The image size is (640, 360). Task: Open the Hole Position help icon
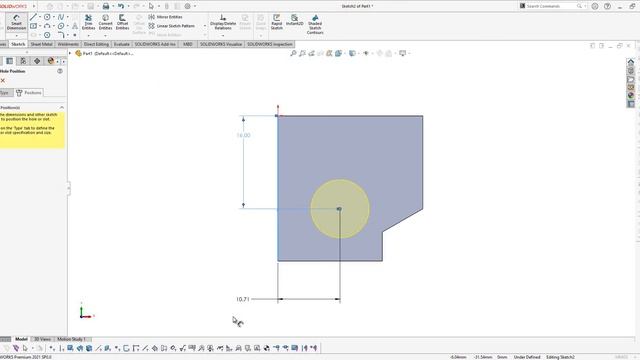click(60, 71)
